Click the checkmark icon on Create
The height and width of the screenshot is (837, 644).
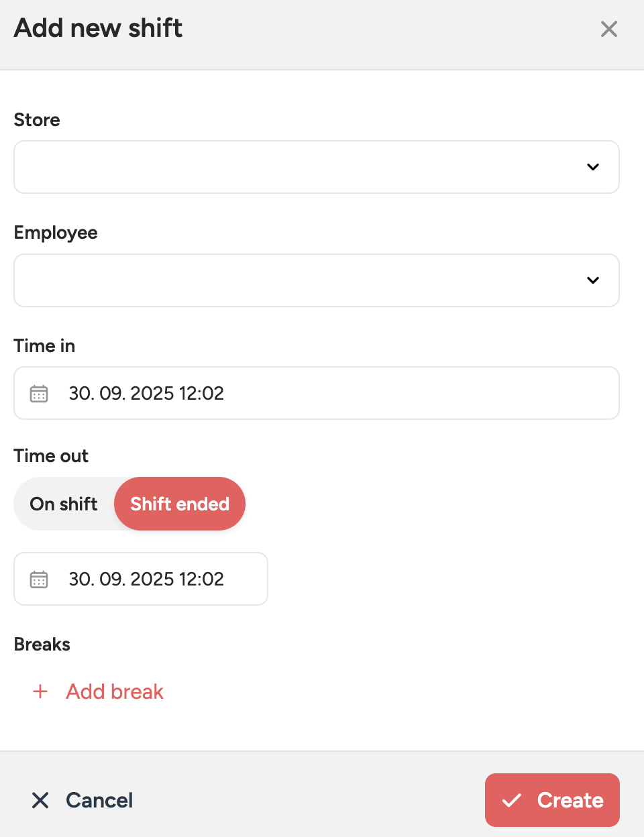pyautogui.click(x=512, y=800)
